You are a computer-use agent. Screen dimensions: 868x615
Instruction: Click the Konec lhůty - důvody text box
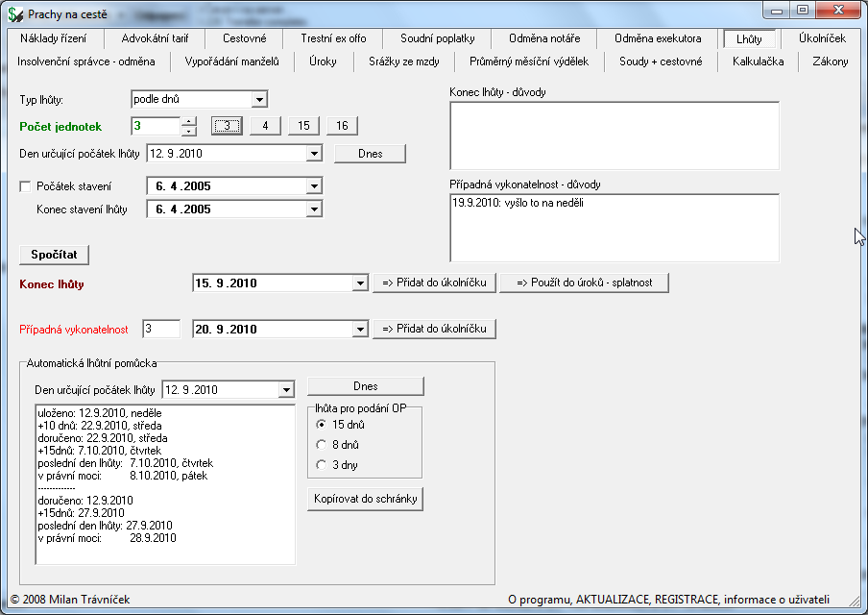pyautogui.click(x=615, y=135)
